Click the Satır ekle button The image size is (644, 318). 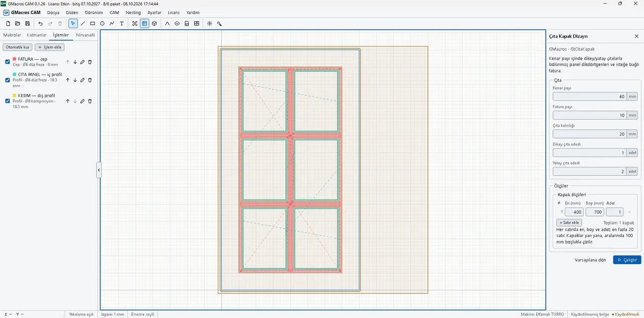point(569,223)
